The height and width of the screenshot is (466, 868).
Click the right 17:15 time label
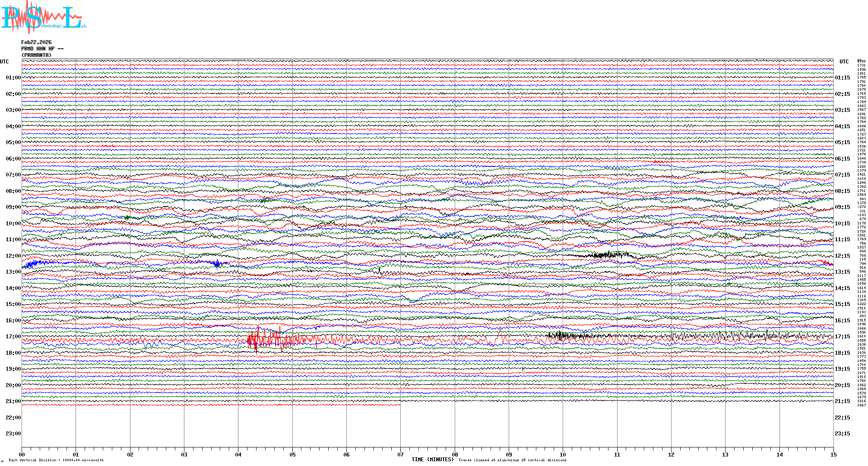tap(842, 337)
